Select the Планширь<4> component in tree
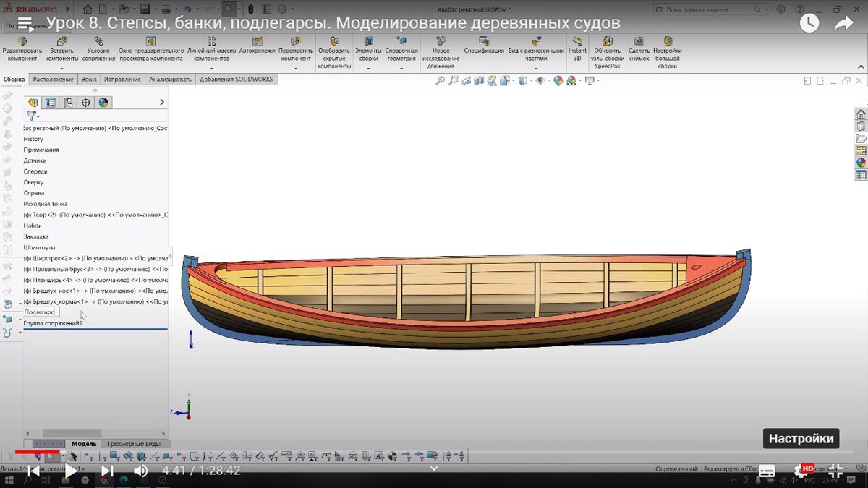Image resolution: width=868 pixels, height=488 pixels. click(95, 280)
